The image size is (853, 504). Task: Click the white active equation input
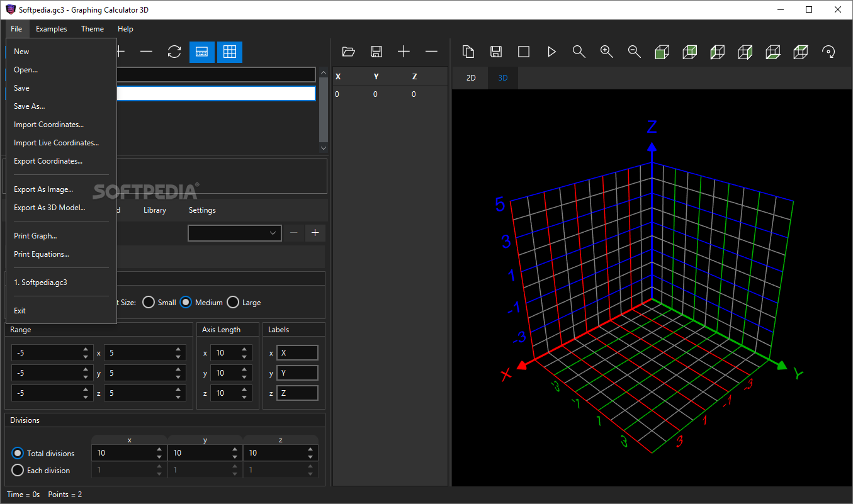tap(216, 93)
